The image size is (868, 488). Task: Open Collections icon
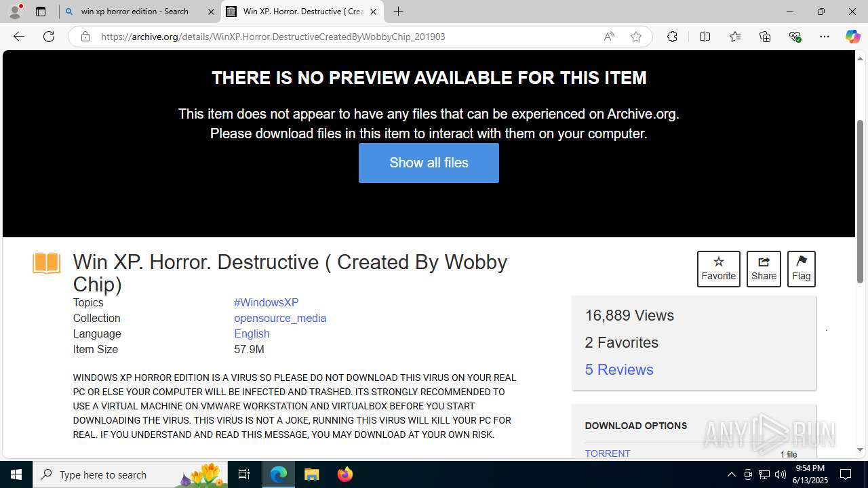click(765, 37)
